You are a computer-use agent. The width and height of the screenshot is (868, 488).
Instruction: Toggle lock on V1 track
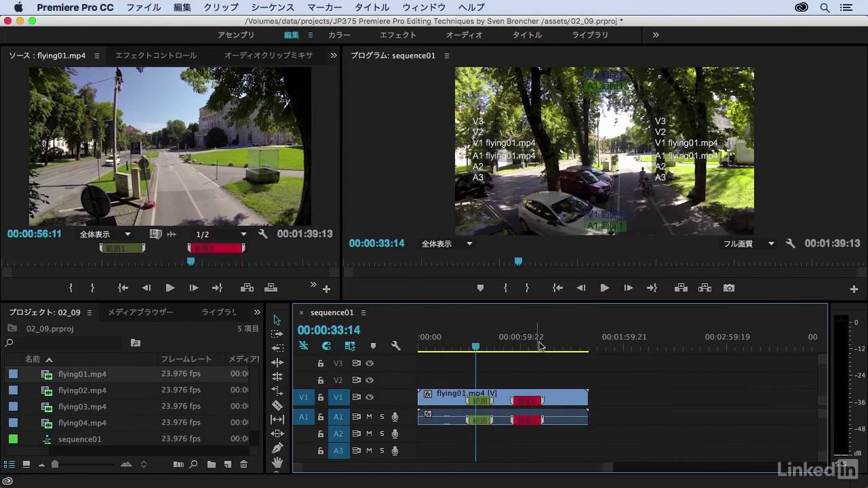(x=321, y=398)
